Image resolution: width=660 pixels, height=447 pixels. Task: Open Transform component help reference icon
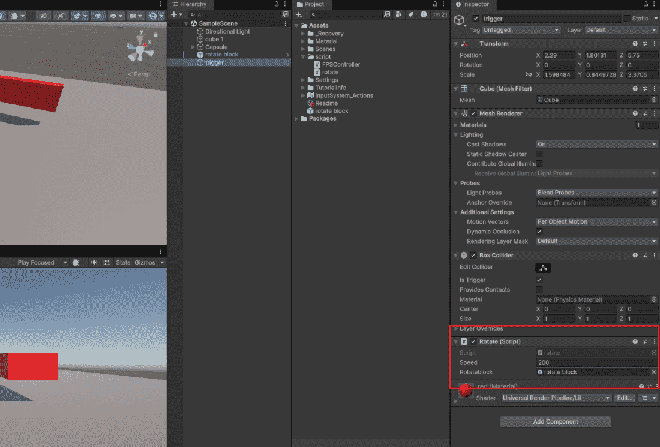[x=635, y=44]
